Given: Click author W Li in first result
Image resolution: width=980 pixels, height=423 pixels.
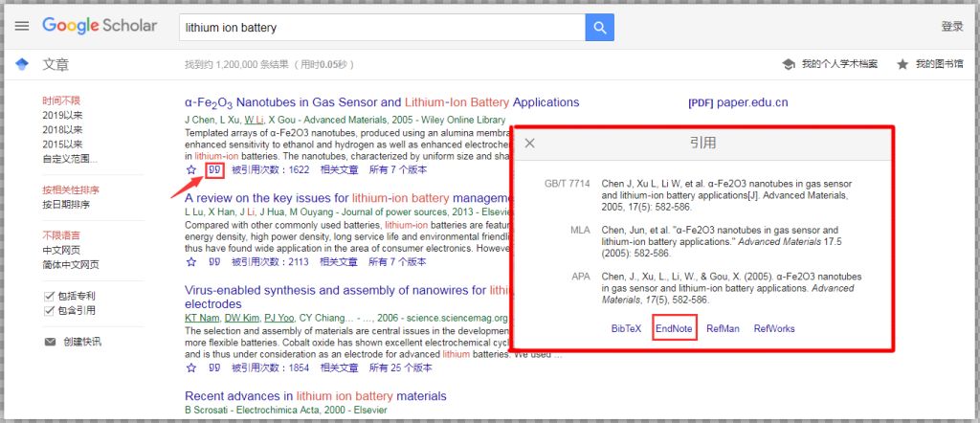Looking at the screenshot, I should point(254,120).
